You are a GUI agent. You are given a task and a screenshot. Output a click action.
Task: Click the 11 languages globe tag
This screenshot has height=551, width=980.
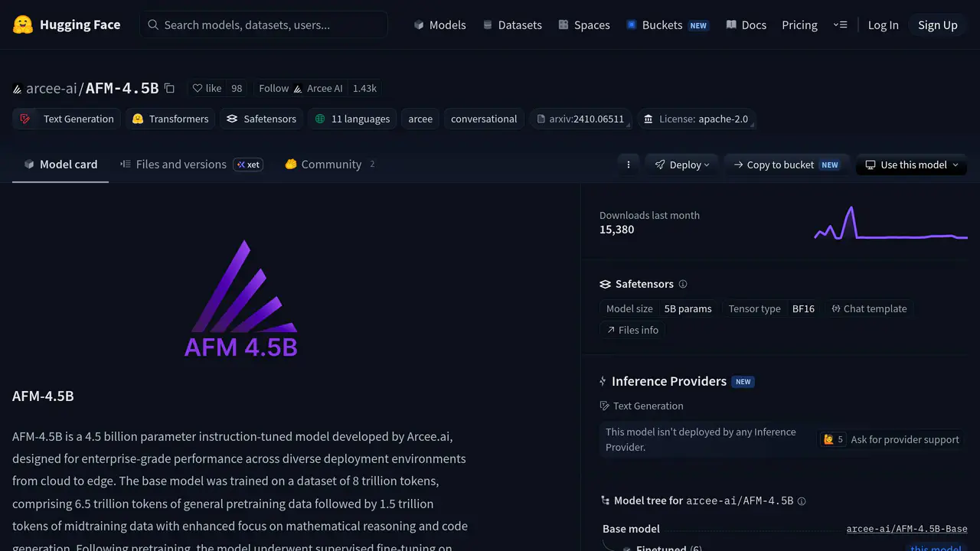(x=352, y=119)
